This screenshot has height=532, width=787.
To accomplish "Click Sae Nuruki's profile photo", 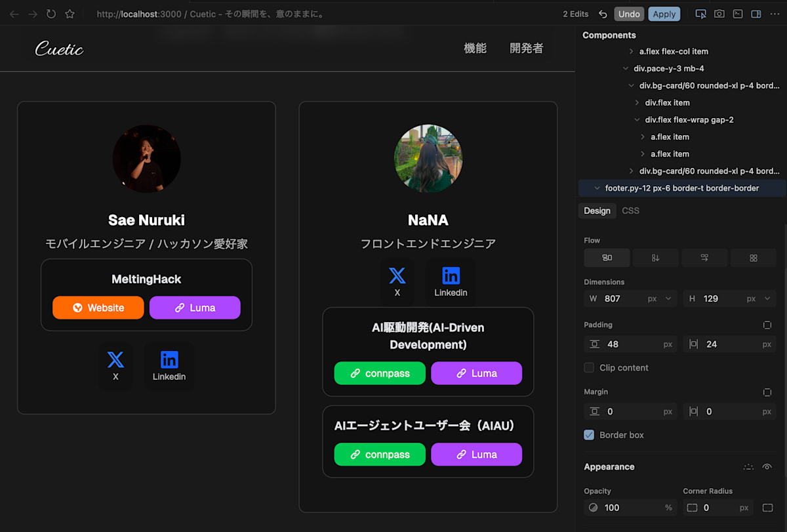I will click(x=146, y=159).
